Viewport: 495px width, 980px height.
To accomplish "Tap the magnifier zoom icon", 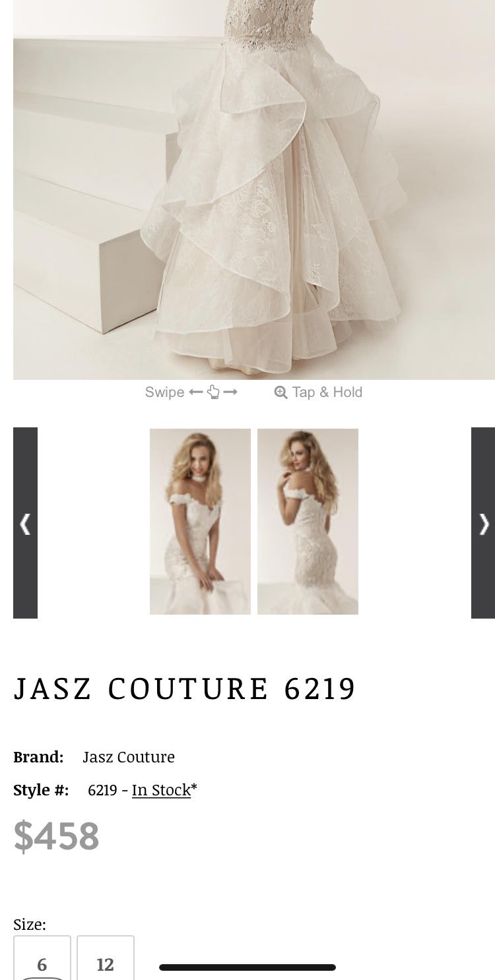I will [x=280, y=392].
